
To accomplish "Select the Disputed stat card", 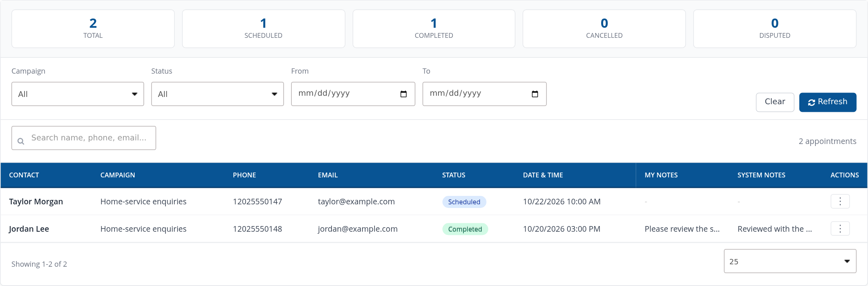I will pos(775,29).
